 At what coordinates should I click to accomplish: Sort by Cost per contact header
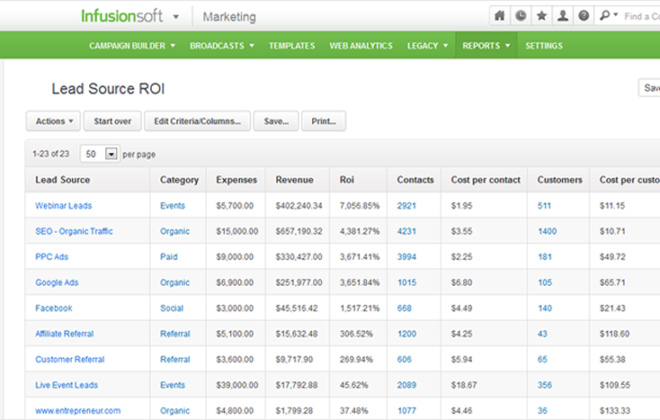pos(485,180)
